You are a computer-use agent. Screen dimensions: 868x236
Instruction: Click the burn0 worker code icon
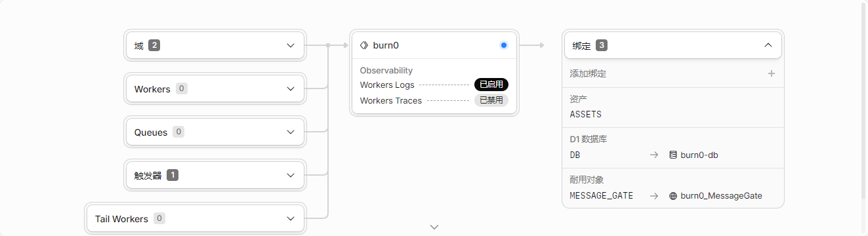tap(364, 45)
